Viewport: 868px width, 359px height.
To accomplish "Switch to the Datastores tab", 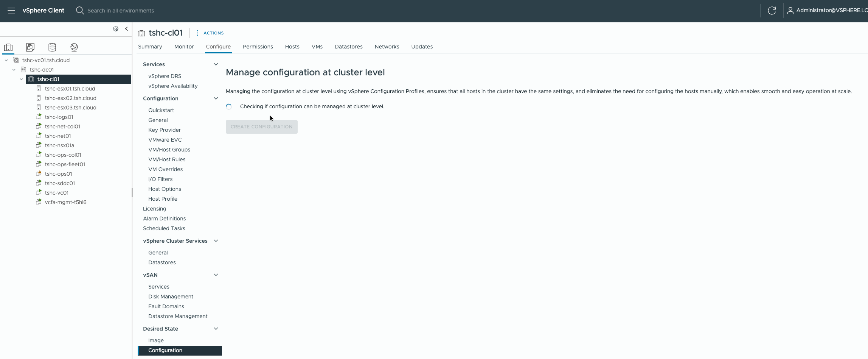I will tap(348, 47).
